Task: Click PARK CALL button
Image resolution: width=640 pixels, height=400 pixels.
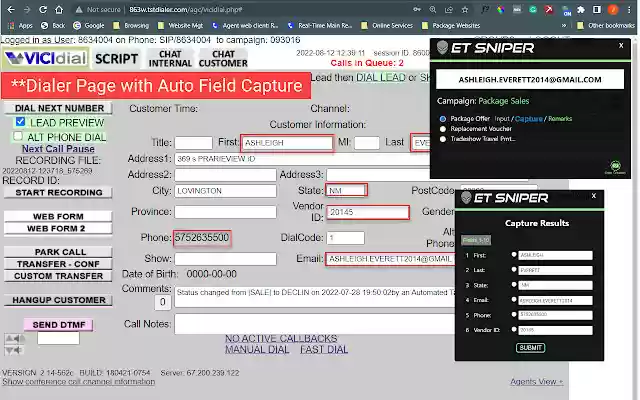Action: pos(58,252)
